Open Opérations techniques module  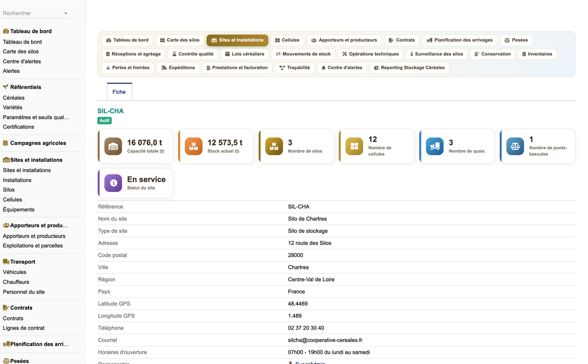pos(371,54)
